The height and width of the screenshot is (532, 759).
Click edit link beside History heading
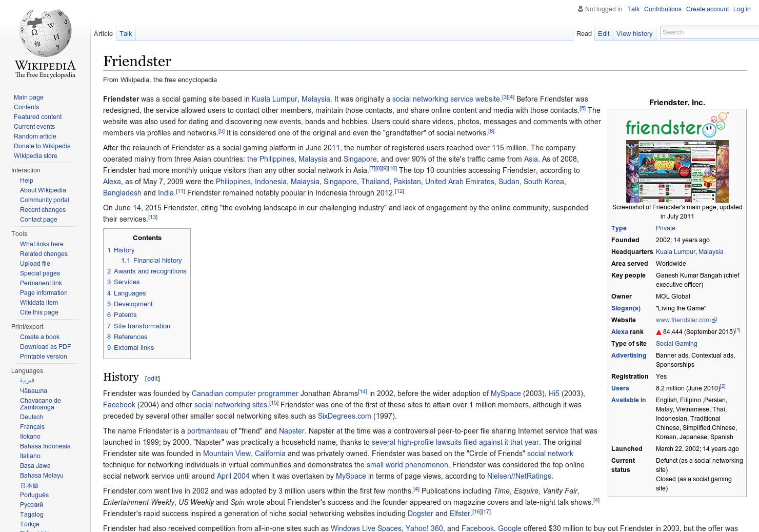tap(153, 379)
